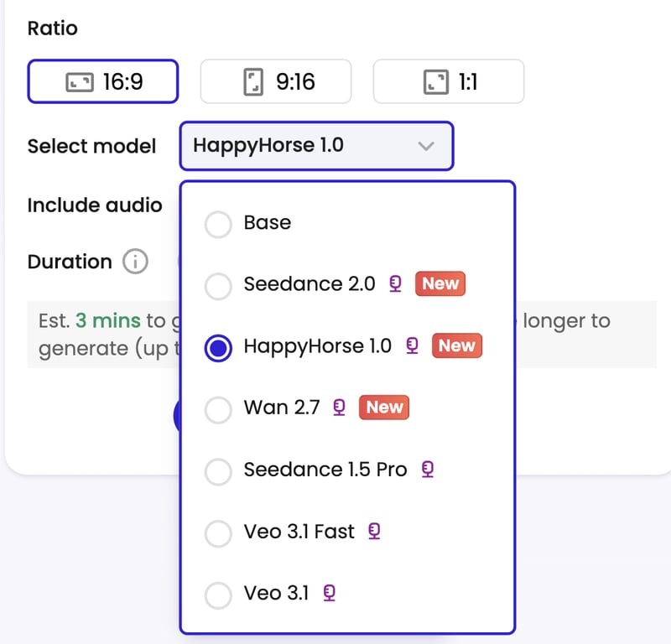Click the New badge on Seedance 2.0

pos(440,283)
